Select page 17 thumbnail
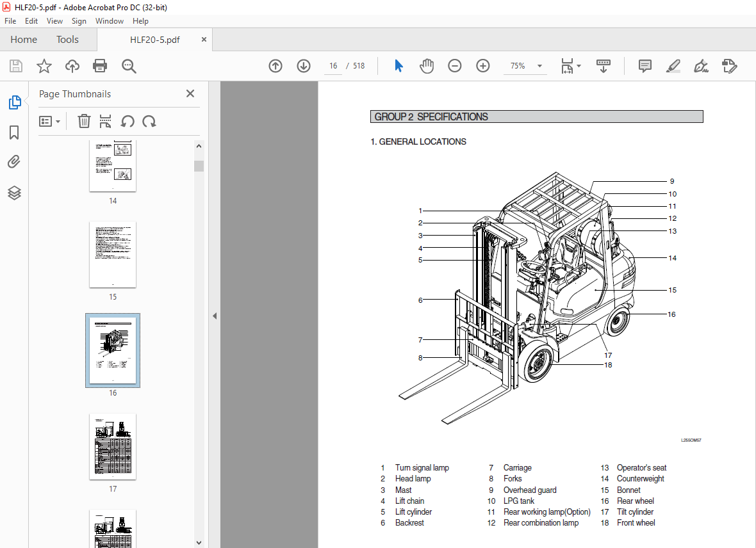 tap(113, 446)
